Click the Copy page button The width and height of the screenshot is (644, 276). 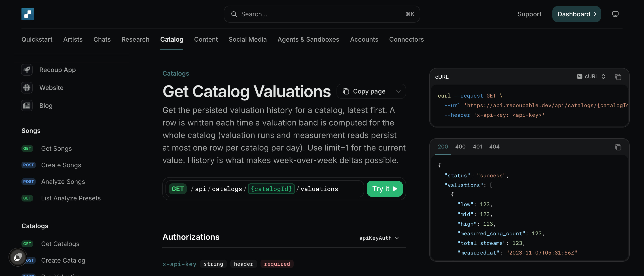[364, 91]
